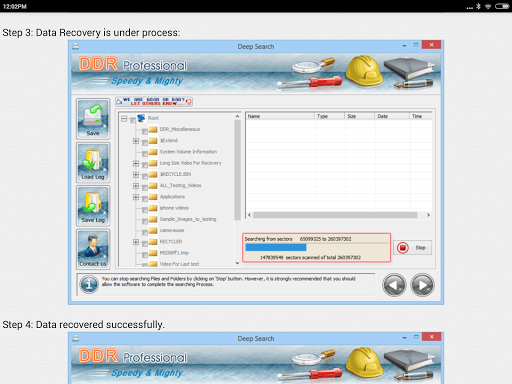Click the back arrow navigation button
This screenshot has height=384, width=512.
(394, 285)
